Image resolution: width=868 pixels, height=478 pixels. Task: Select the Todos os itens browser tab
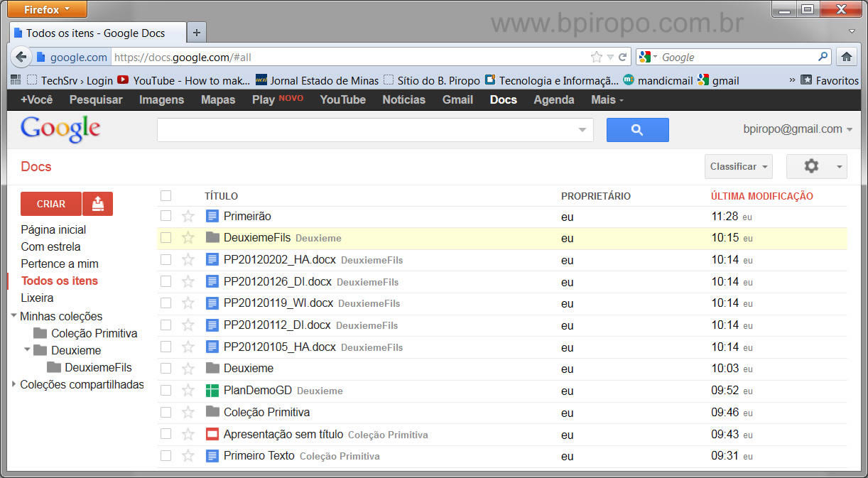(x=98, y=33)
